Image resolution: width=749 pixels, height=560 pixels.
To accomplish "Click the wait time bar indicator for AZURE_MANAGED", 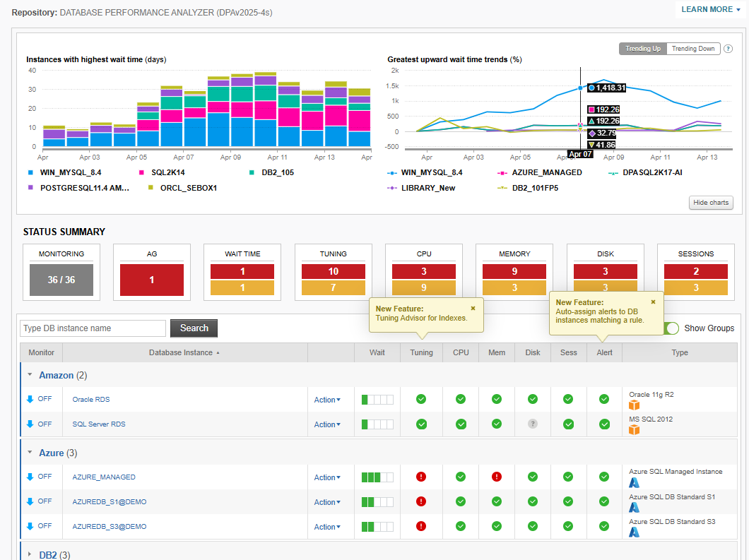I will (x=377, y=477).
